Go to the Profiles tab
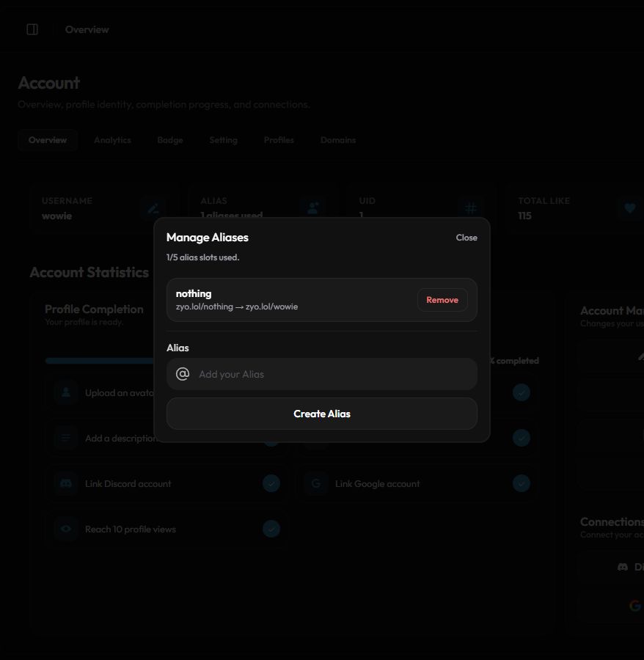644x660 pixels. click(279, 140)
